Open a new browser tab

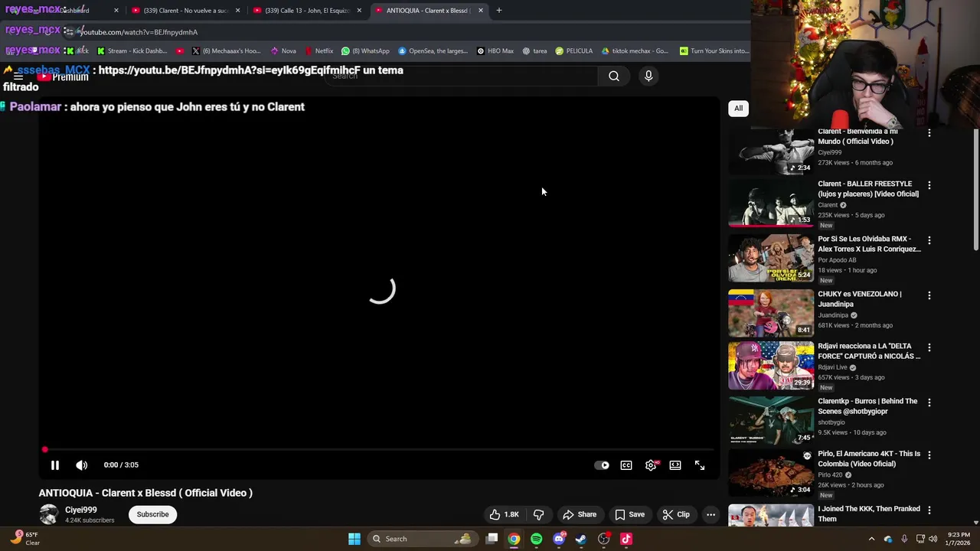point(498,11)
